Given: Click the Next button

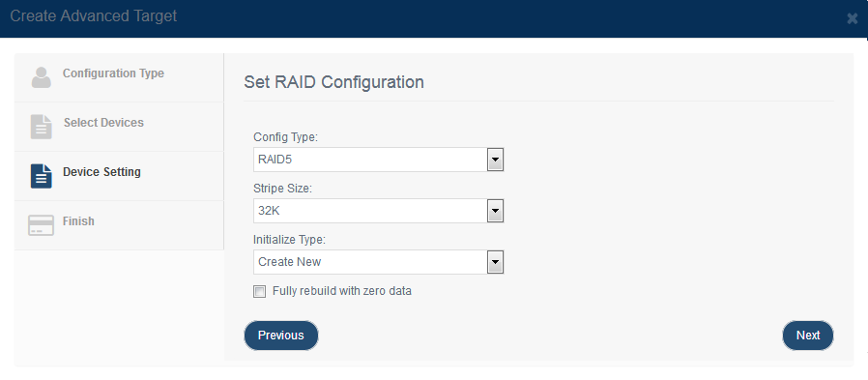Looking at the screenshot, I should [x=808, y=336].
